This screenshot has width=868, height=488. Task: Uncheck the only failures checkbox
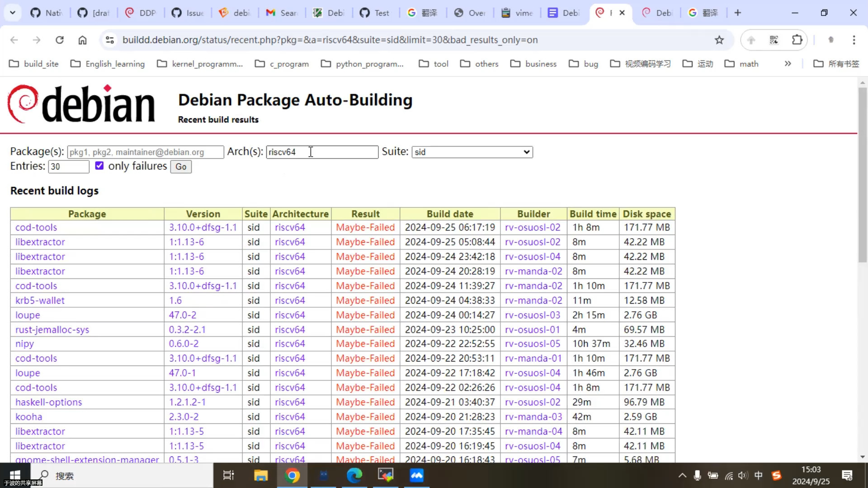click(x=99, y=165)
